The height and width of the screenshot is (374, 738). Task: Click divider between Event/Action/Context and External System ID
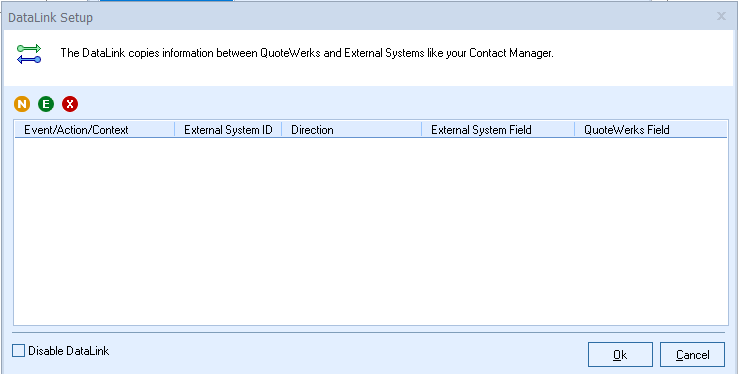pos(175,130)
